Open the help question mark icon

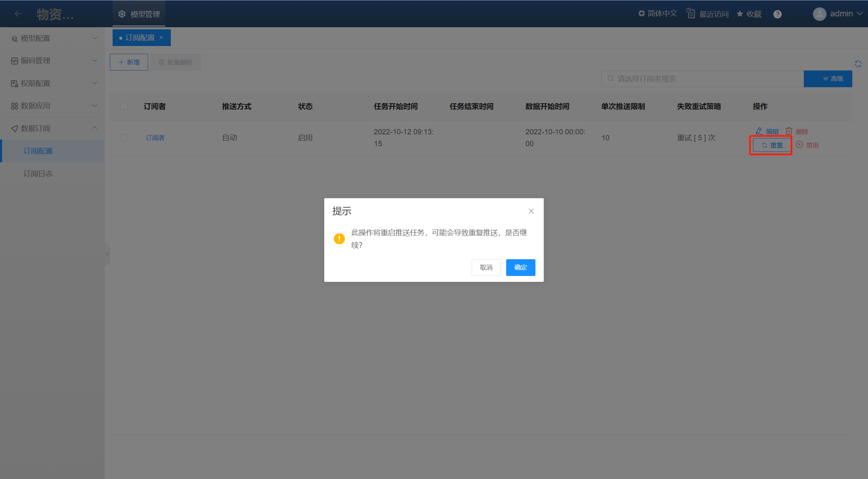coord(777,14)
